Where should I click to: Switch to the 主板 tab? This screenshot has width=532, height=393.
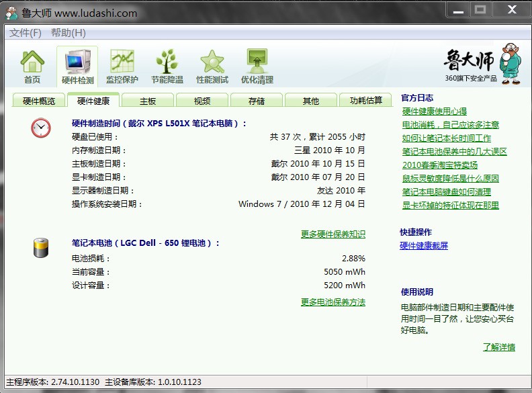(x=148, y=101)
